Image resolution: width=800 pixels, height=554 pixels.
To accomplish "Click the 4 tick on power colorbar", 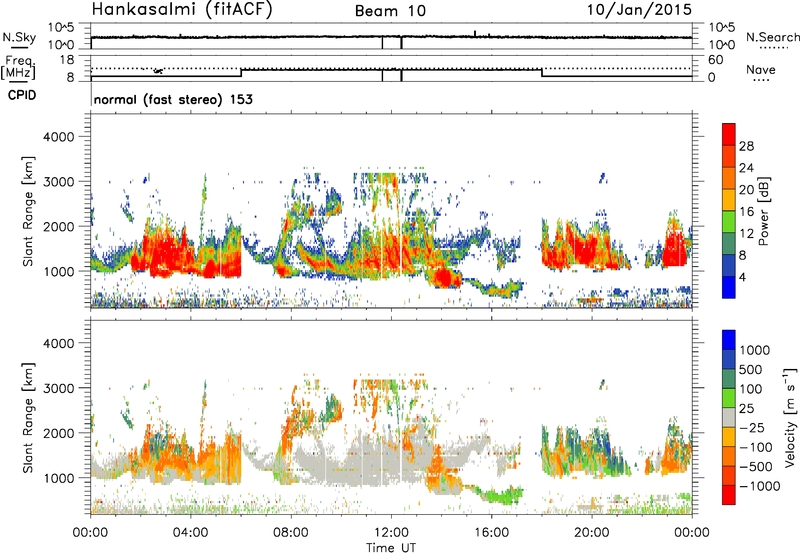I will pos(743,277).
